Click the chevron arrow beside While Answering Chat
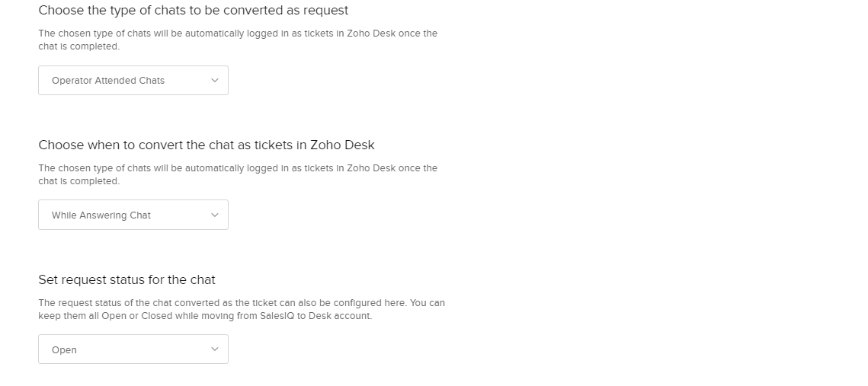868x386 pixels. point(214,215)
